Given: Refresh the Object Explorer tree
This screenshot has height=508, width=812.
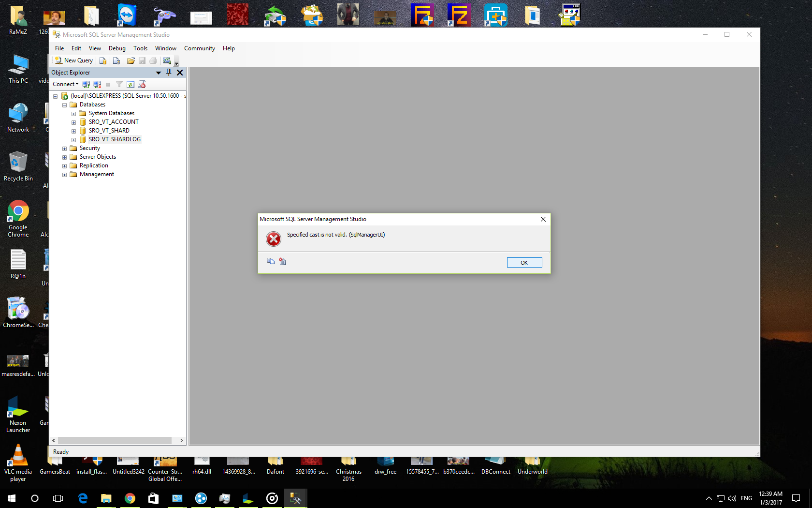Looking at the screenshot, I should pyautogui.click(x=130, y=84).
